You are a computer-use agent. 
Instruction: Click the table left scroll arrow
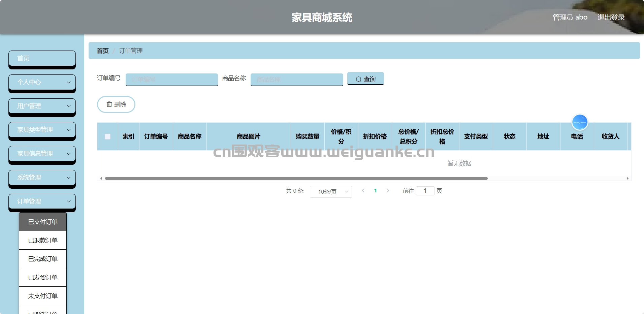(x=101, y=179)
